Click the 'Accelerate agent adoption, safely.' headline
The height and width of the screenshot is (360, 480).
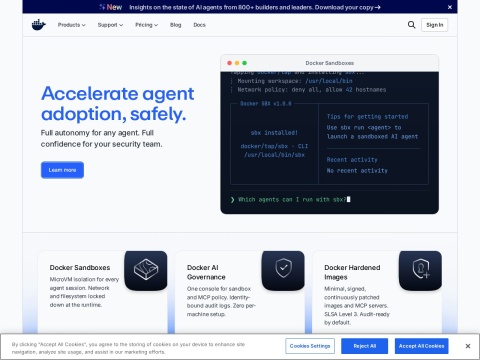pyautogui.click(x=117, y=103)
